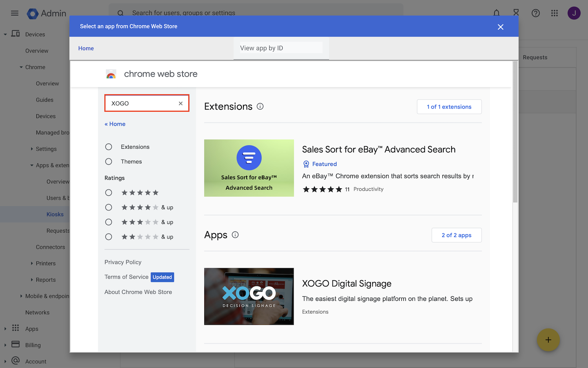Click the yellow plus action button

pos(548,340)
